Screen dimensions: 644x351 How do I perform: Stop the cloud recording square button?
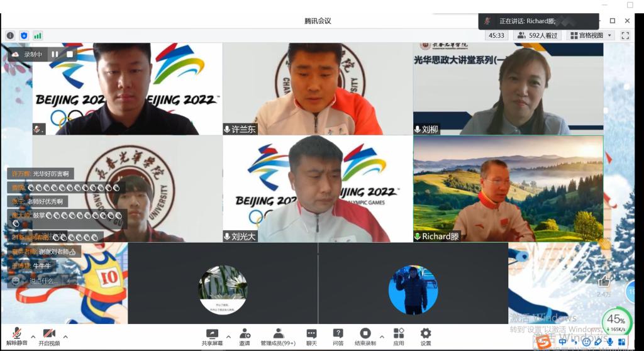(x=70, y=54)
